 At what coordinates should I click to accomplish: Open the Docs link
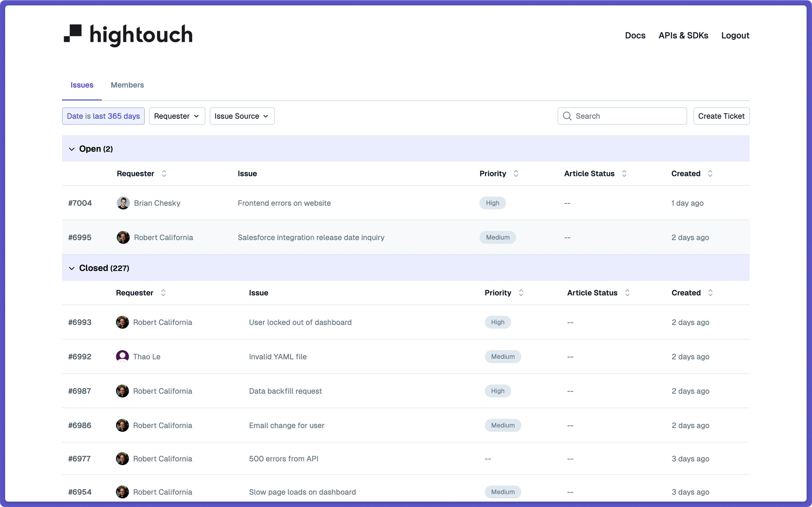635,35
